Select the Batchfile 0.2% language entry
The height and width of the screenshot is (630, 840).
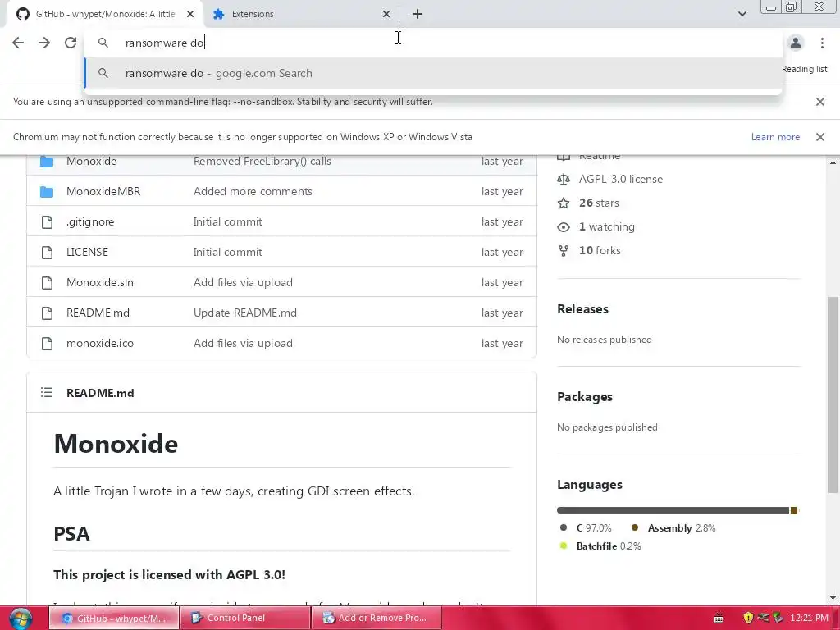[600, 546]
